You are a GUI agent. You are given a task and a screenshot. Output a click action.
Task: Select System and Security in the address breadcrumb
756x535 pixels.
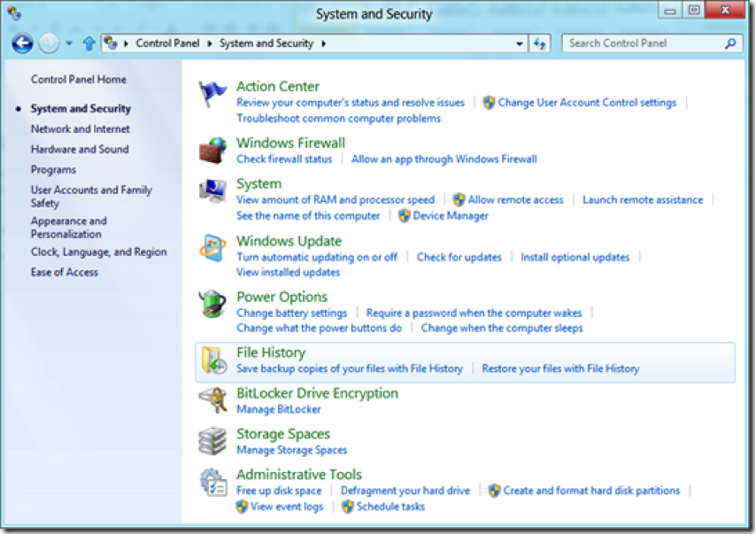point(266,43)
